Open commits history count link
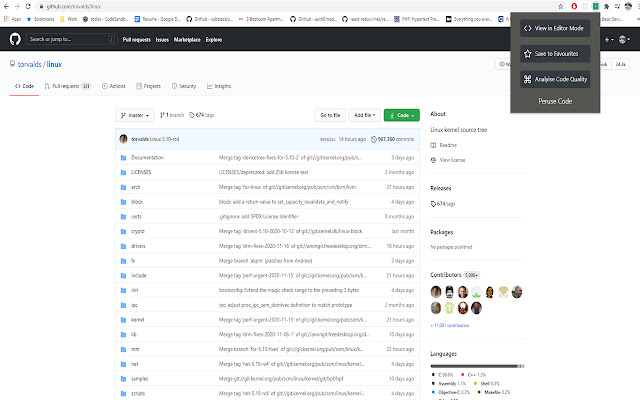Viewport: 640px width, 400px height. (x=392, y=139)
